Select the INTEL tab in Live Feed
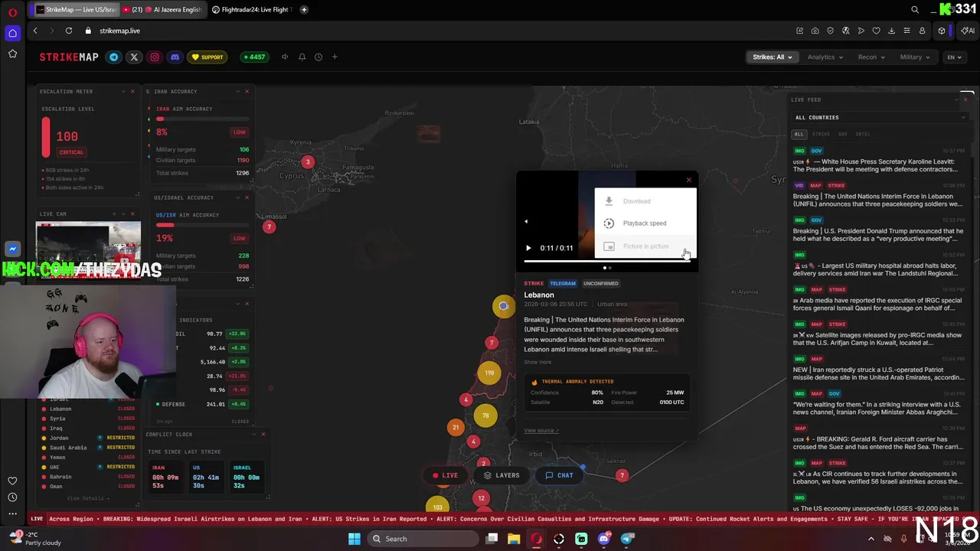 click(863, 134)
